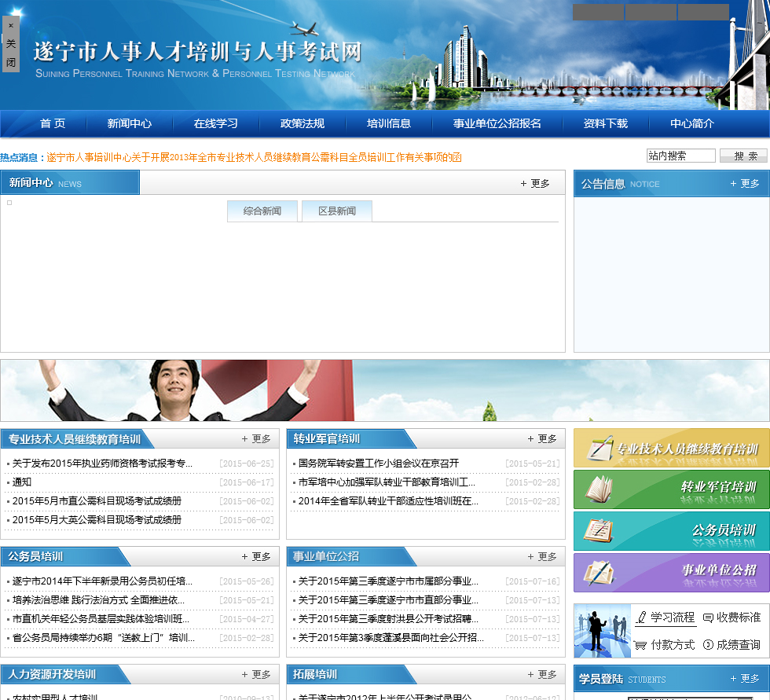Screen dimensions: 770x700
Task: Open 更多 for 转业军官培训 list
Action: click(542, 439)
